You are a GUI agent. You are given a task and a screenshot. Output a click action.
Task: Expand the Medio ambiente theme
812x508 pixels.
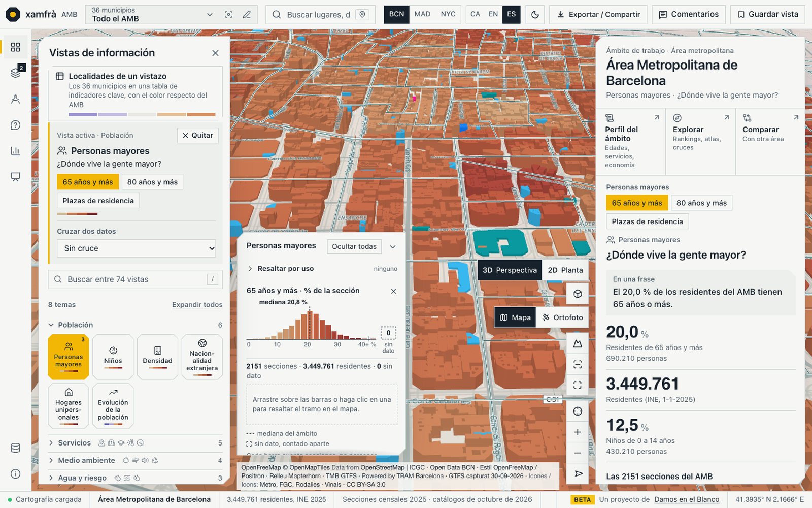(x=135, y=460)
